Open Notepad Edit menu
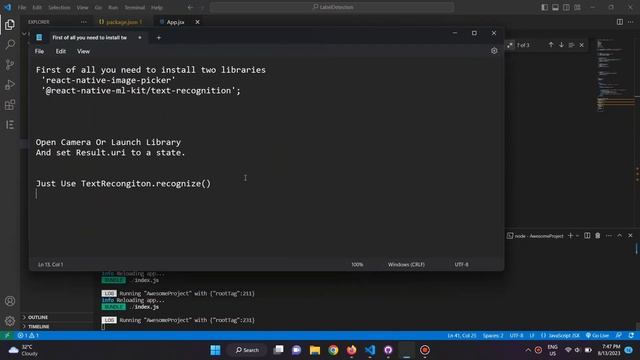 (61, 51)
